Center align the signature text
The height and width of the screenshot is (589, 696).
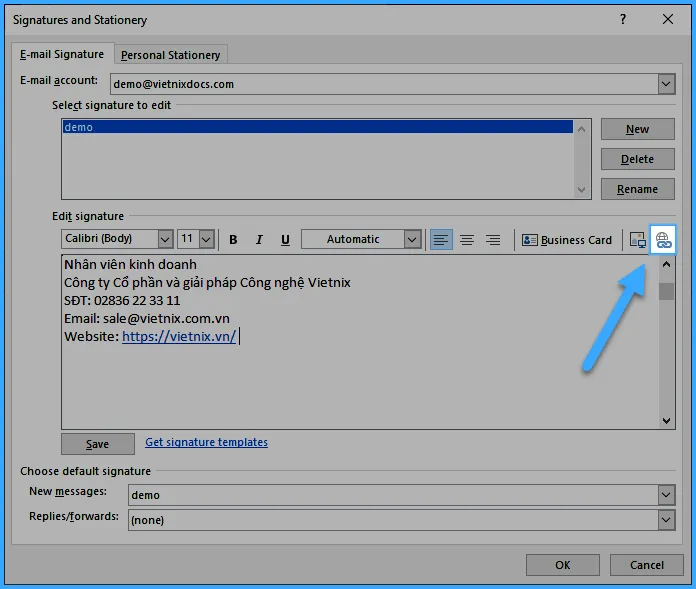tap(466, 240)
